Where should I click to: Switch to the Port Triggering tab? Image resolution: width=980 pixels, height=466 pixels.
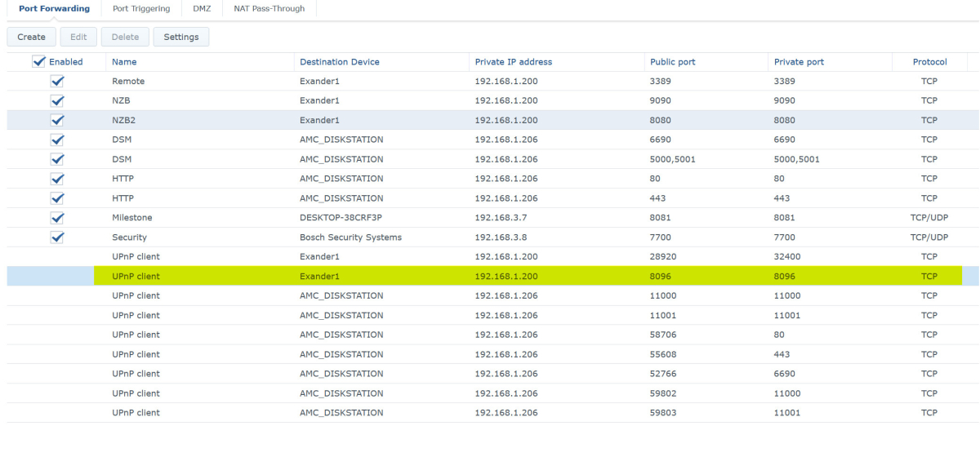pos(141,9)
